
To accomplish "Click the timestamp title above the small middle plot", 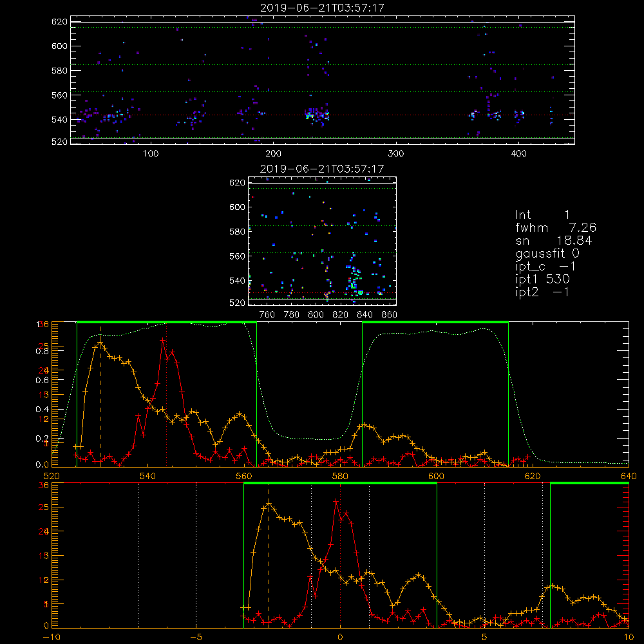I will point(322,169).
